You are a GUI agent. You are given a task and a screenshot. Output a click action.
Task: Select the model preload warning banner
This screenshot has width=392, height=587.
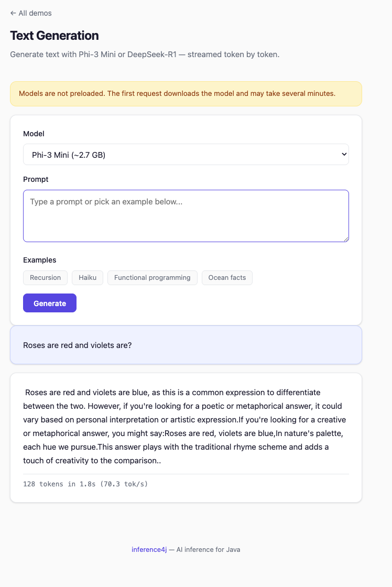(x=186, y=93)
